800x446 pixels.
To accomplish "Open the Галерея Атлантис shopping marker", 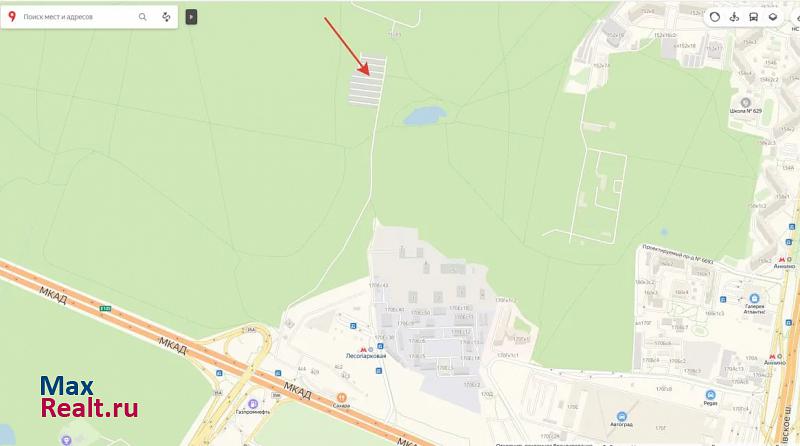I will pyautogui.click(x=754, y=298).
